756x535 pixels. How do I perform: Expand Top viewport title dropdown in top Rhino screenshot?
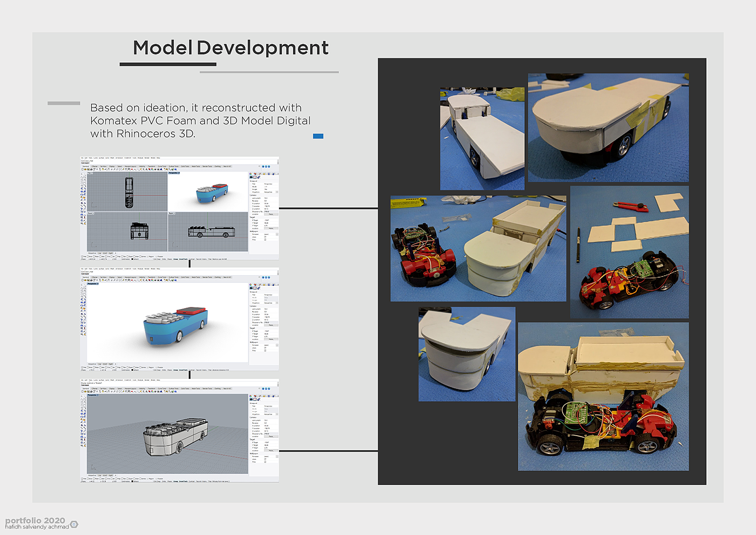90,173
